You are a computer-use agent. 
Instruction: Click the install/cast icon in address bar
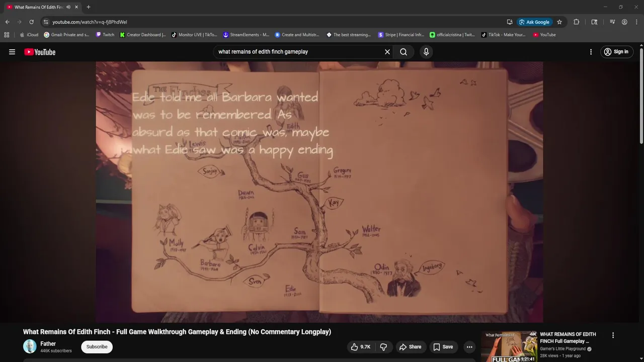pos(510,22)
